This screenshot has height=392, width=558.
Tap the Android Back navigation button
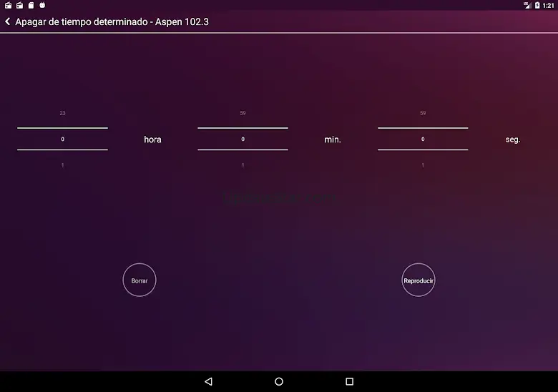[209, 382]
